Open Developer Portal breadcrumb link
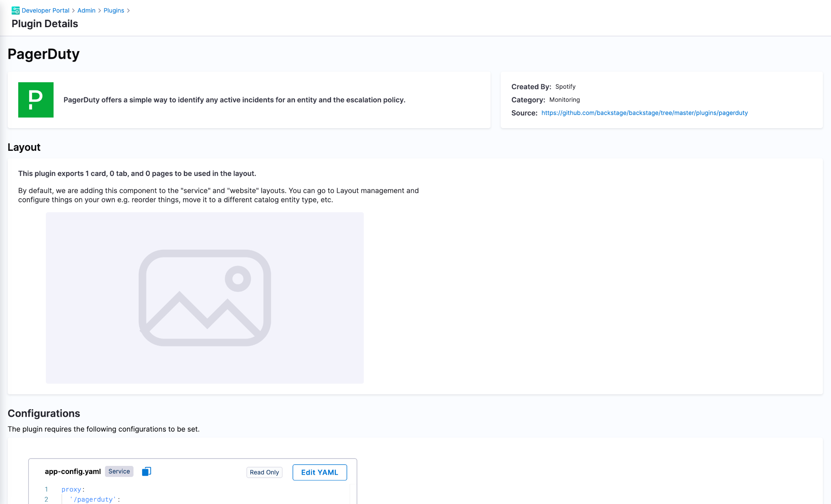 coord(45,11)
